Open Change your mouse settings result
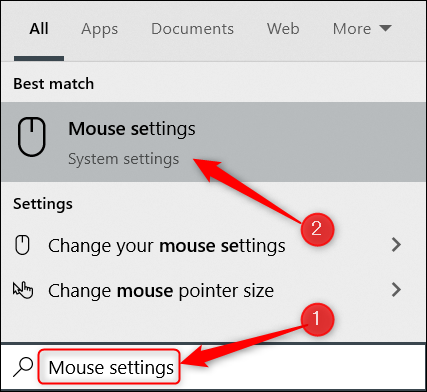 point(213,245)
